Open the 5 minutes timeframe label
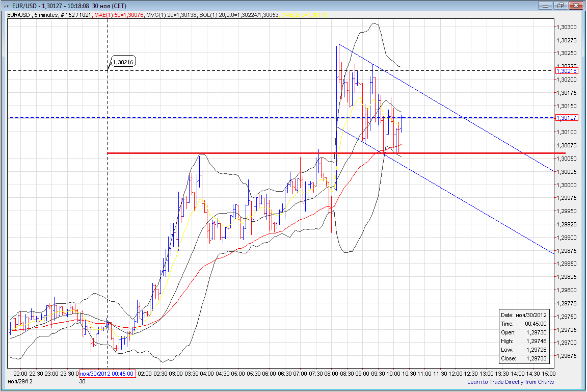Image resolution: width=587 pixels, height=392 pixels. pyautogui.click(x=45, y=15)
